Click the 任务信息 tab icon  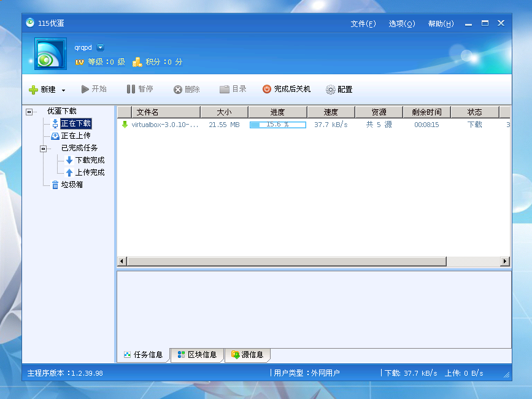127,355
